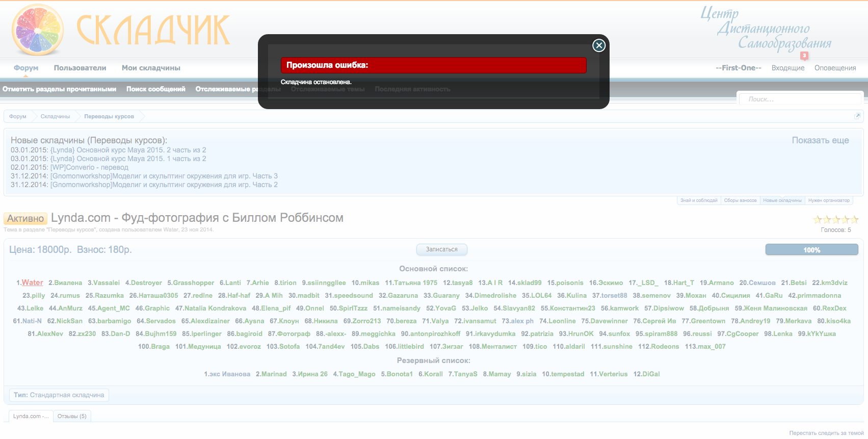Go to Форум breadcrumb
The height and width of the screenshot is (439, 868).
click(18, 116)
